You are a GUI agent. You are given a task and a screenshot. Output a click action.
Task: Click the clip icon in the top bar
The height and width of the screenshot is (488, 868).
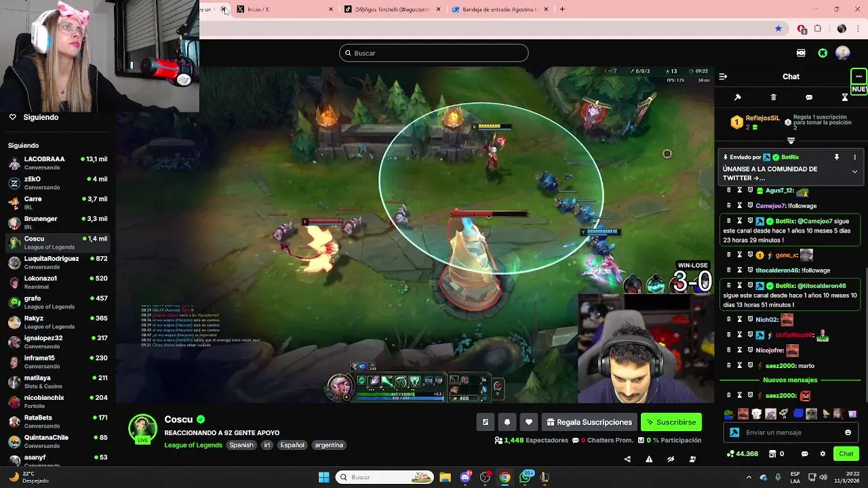[x=801, y=53]
